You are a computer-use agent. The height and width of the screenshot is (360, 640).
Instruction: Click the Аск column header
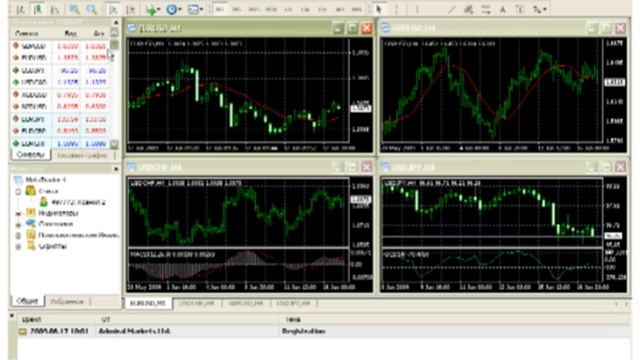(x=98, y=33)
